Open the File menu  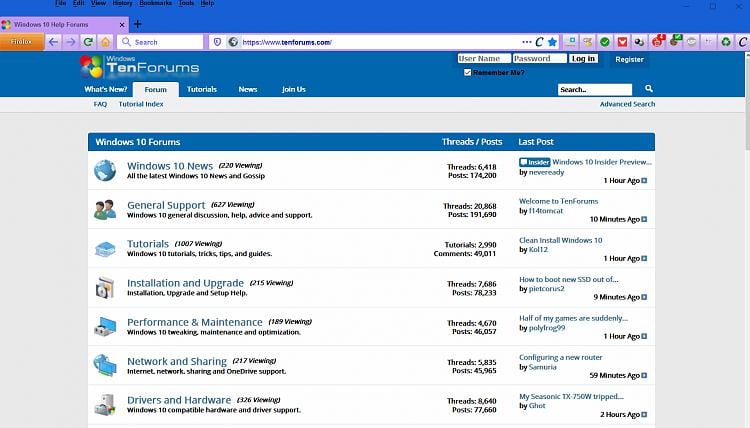(61, 3)
